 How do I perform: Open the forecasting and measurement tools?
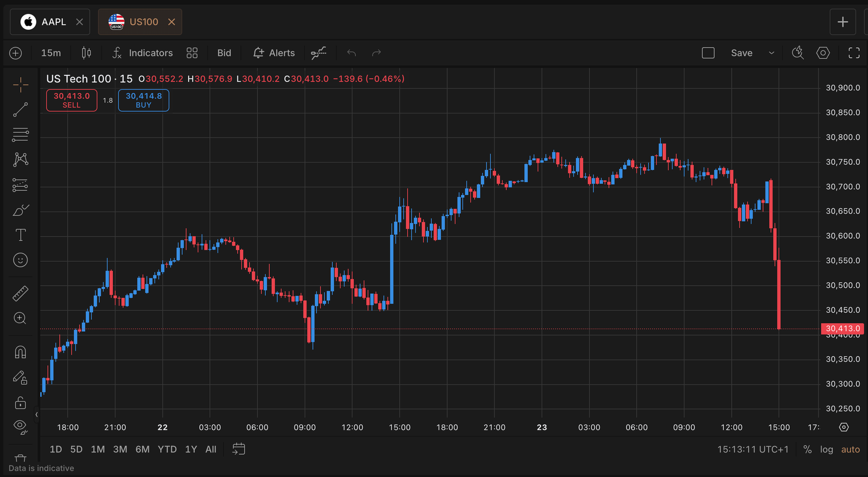(21, 185)
